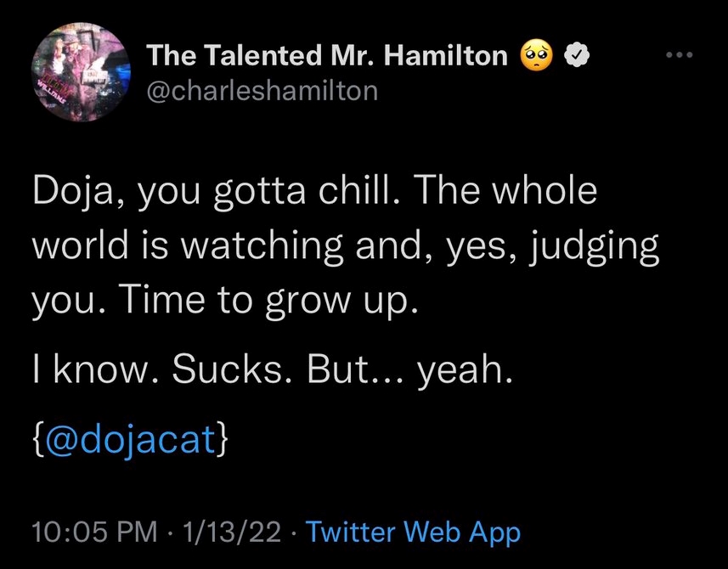Click the blue verified badge icon
The height and width of the screenshot is (569, 728).
point(577,57)
